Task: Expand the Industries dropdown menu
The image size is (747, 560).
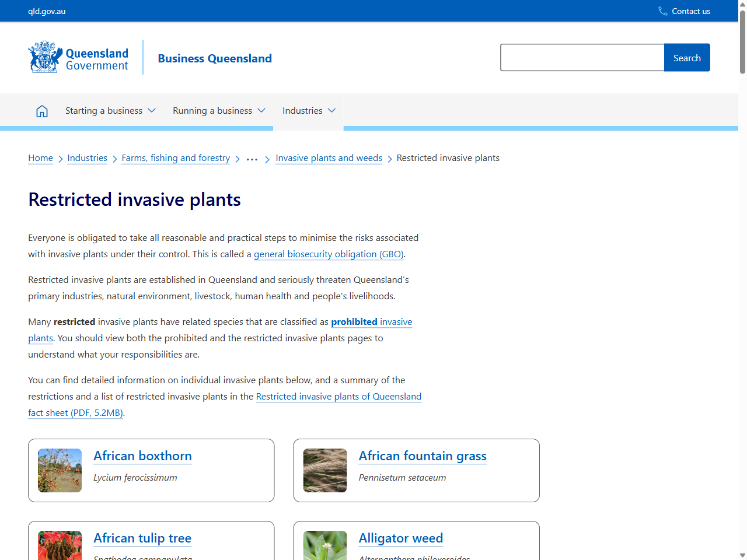Action: [308, 110]
